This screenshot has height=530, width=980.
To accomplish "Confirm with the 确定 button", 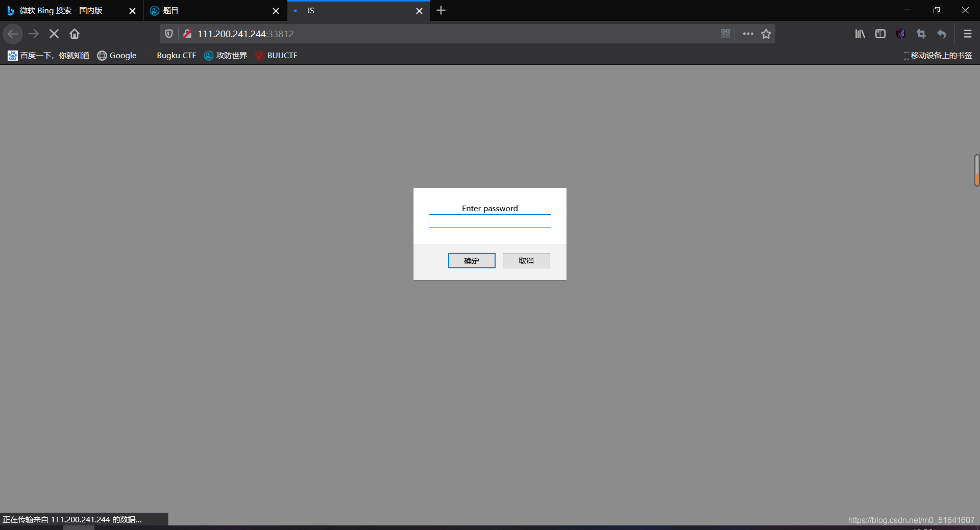I will pyautogui.click(x=472, y=261).
